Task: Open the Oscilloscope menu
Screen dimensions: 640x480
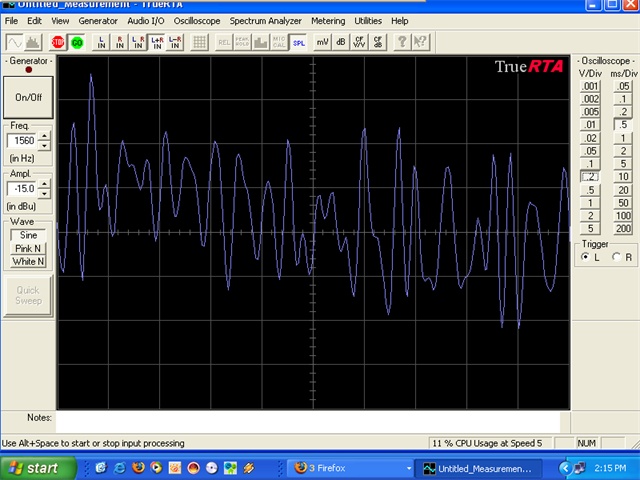Action: tap(197, 21)
